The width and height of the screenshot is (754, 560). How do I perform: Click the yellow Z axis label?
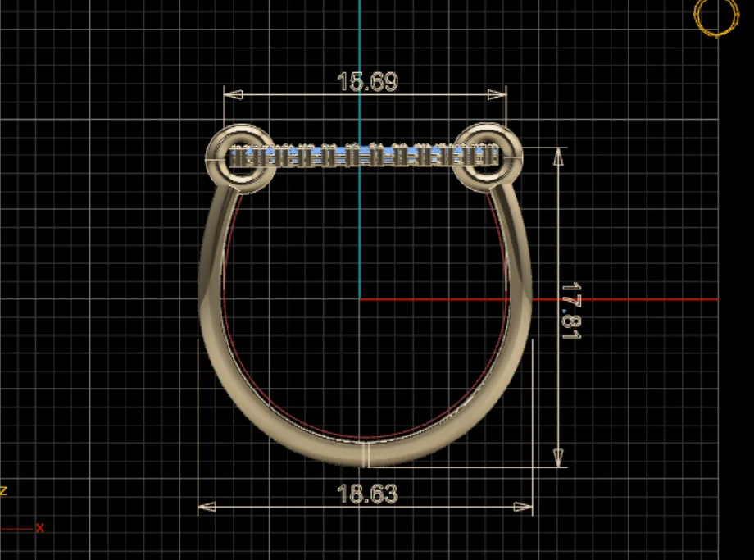(3, 491)
